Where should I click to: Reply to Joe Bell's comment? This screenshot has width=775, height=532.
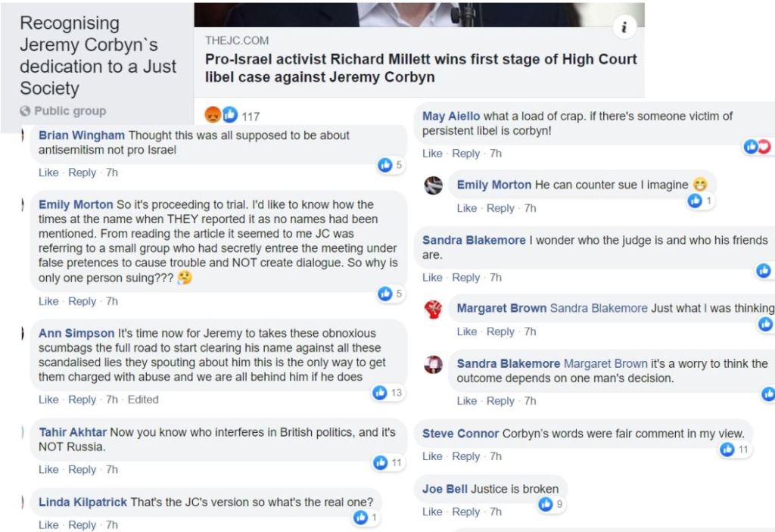(x=465, y=512)
